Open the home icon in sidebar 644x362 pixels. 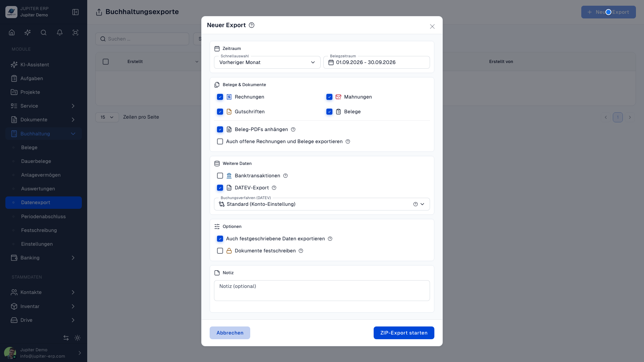pos(12,33)
